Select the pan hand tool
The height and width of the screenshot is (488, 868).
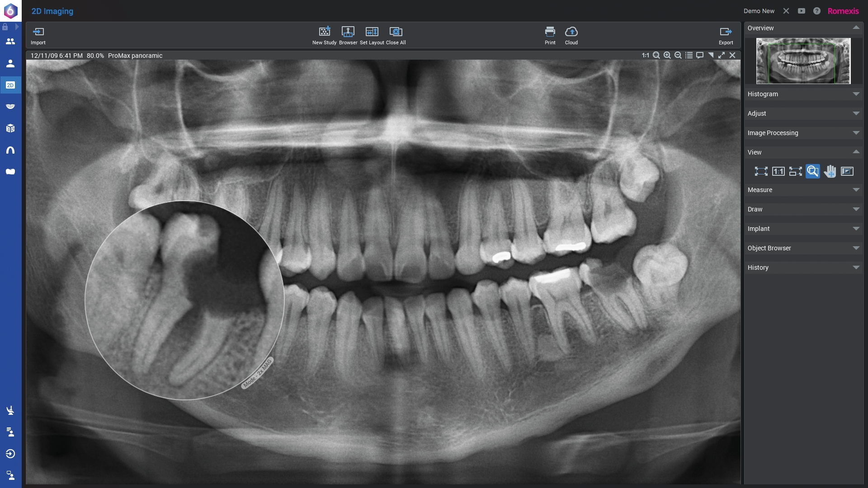[830, 171]
